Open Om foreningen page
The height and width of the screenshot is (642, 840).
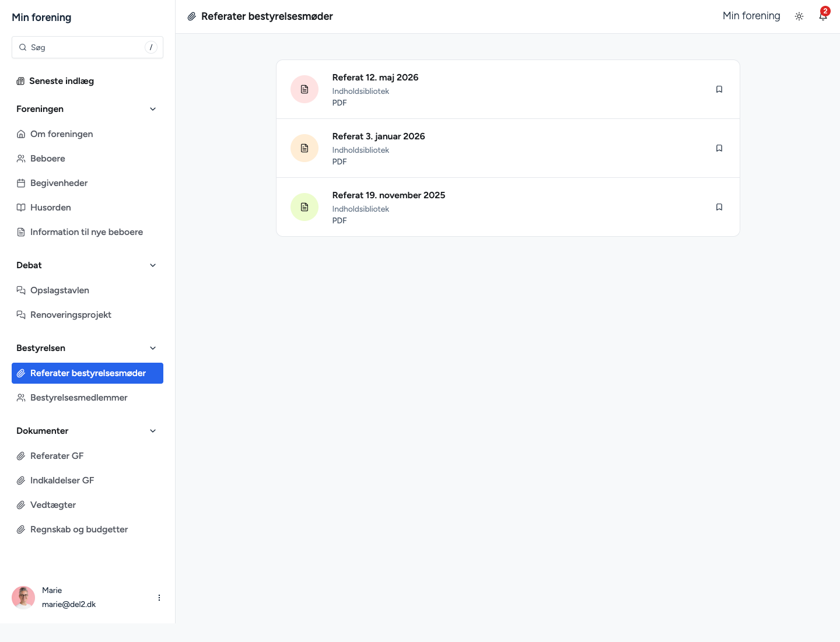point(87,134)
